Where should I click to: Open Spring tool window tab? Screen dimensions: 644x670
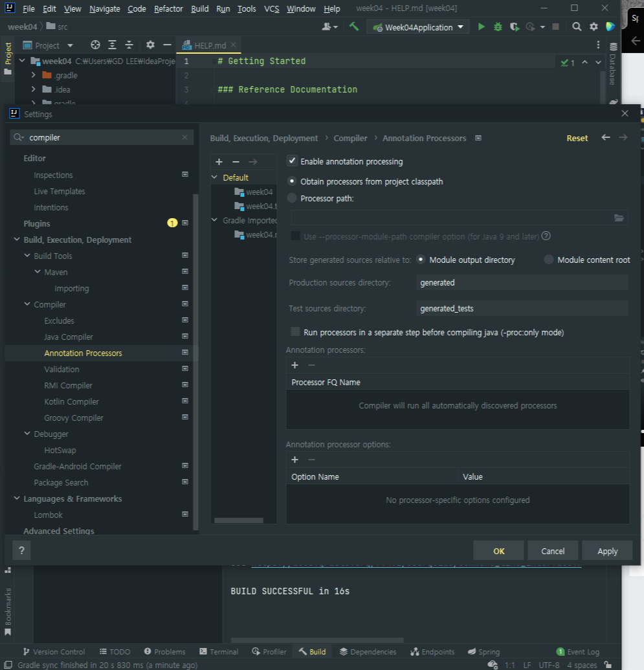pos(483,652)
